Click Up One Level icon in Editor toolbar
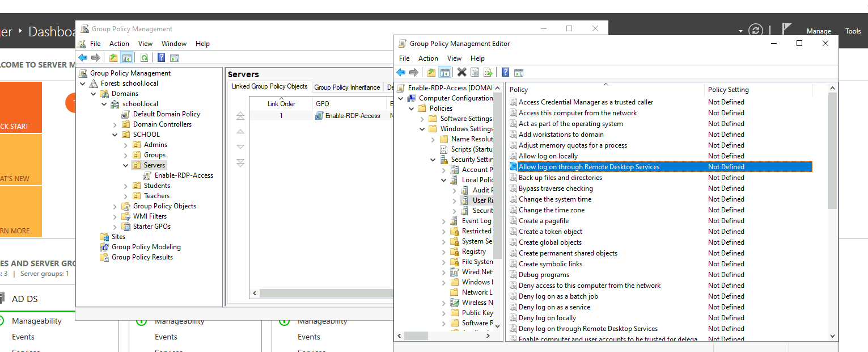 coord(431,72)
